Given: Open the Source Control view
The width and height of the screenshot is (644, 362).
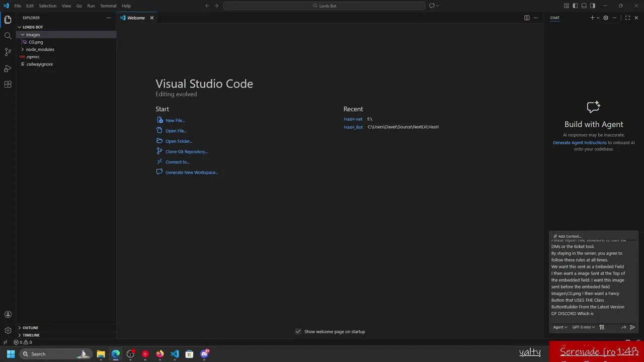Looking at the screenshot, I should pos(8,52).
